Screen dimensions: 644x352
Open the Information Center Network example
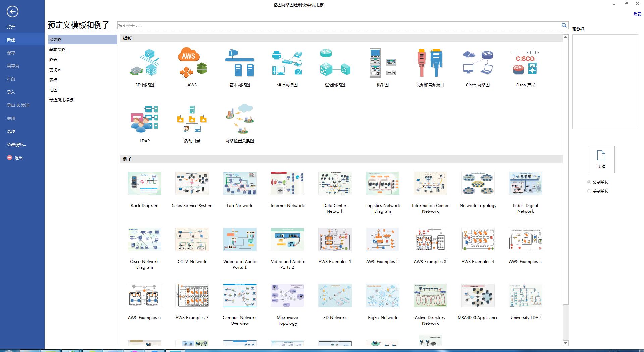pos(430,183)
